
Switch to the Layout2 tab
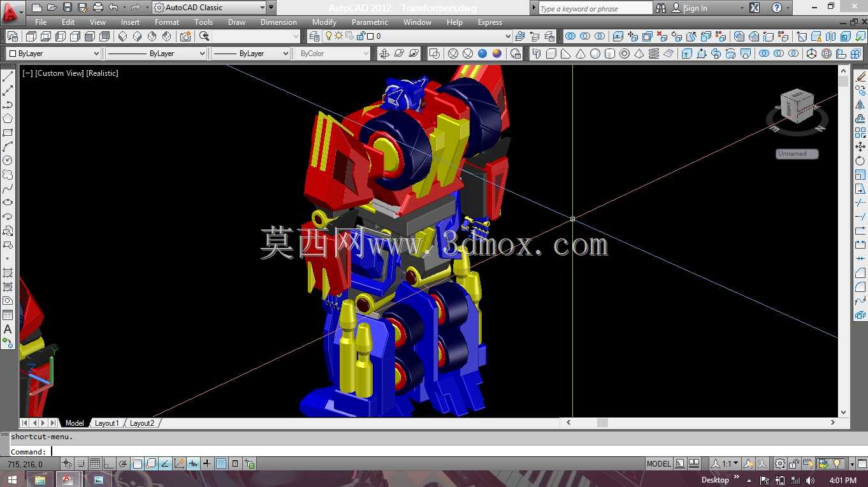click(142, 423)
